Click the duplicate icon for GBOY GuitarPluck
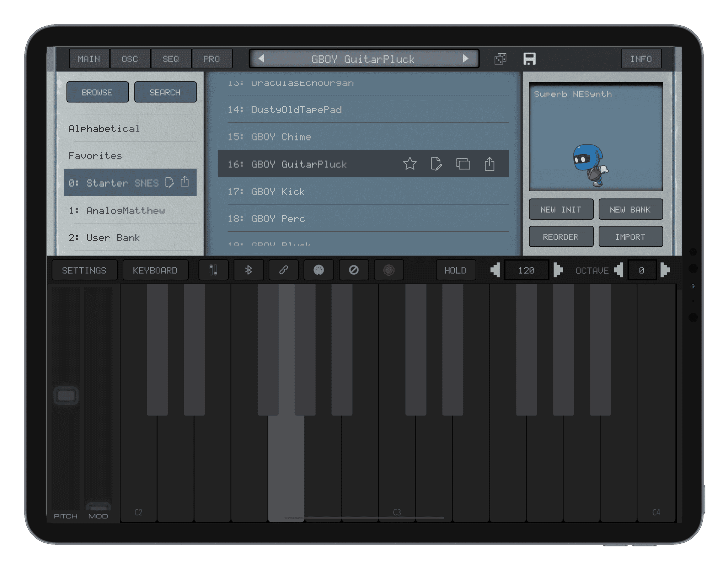 (463, 164)
